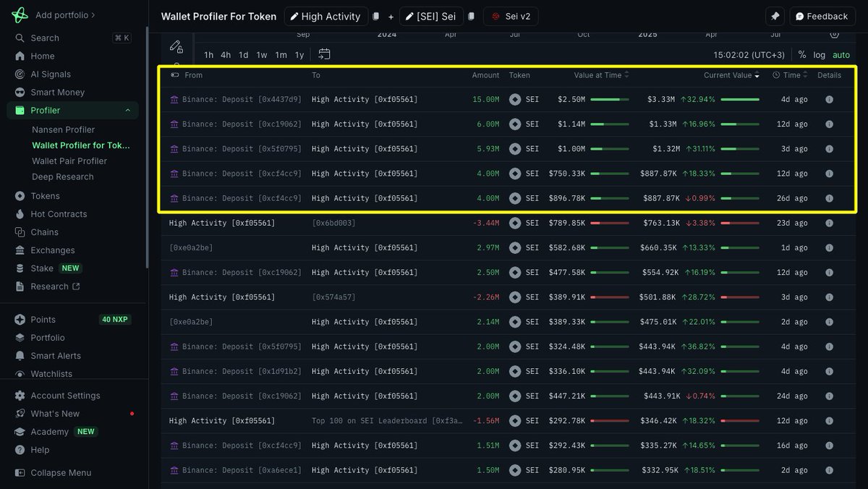Click the Account Settings gear icon
The width and height of the screenshot is (868, 489).
[x=20, y=396]
